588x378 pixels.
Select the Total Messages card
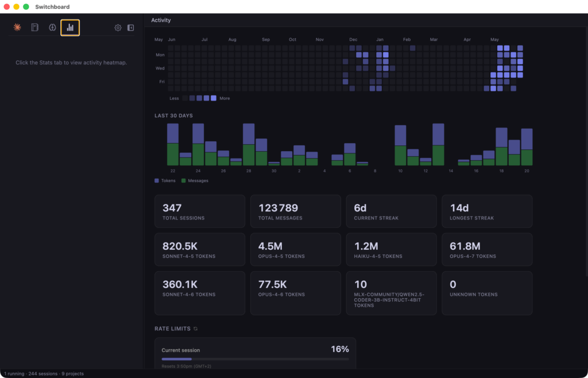click(296, 211)
